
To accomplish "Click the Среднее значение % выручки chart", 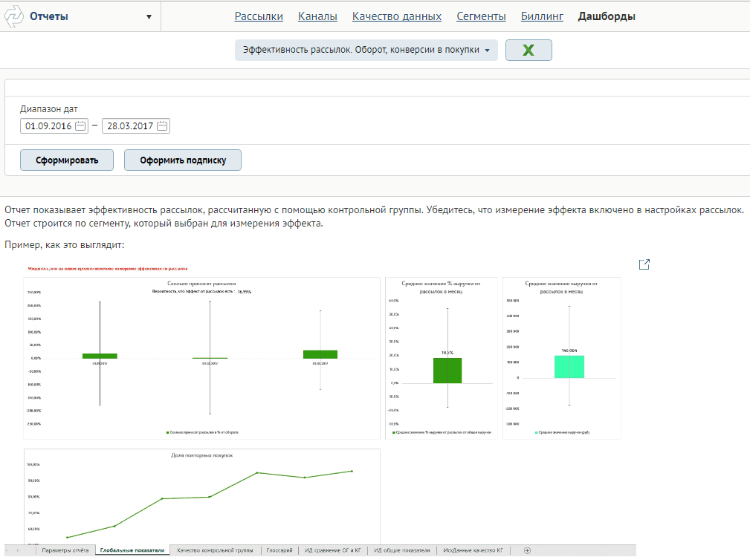I will [441, 358].
